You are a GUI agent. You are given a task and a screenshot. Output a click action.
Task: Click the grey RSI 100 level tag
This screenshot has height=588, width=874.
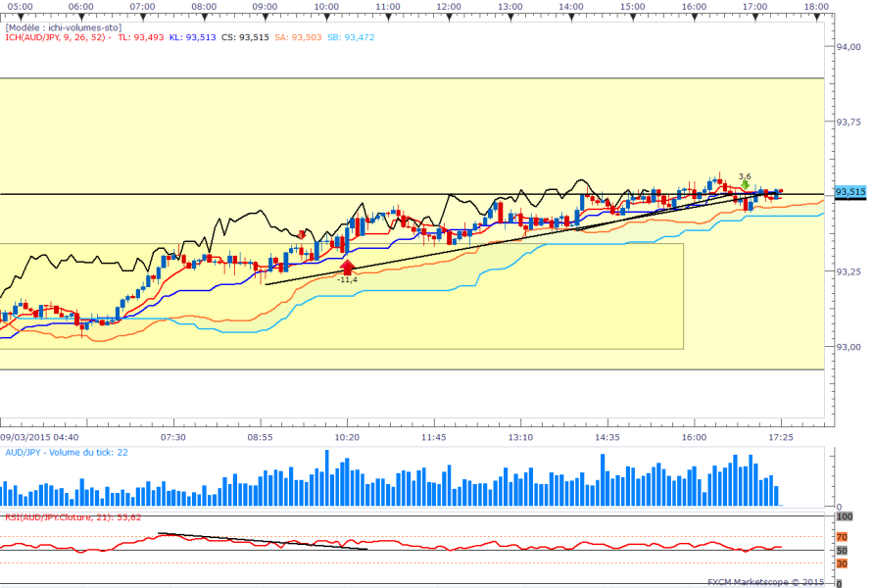coord(843,515)
